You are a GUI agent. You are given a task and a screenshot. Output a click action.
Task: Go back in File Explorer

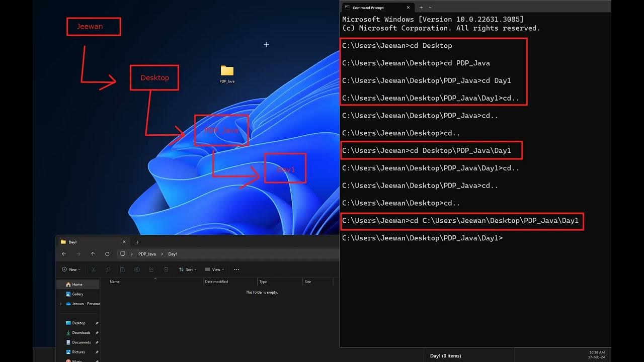tap(64, 254)
